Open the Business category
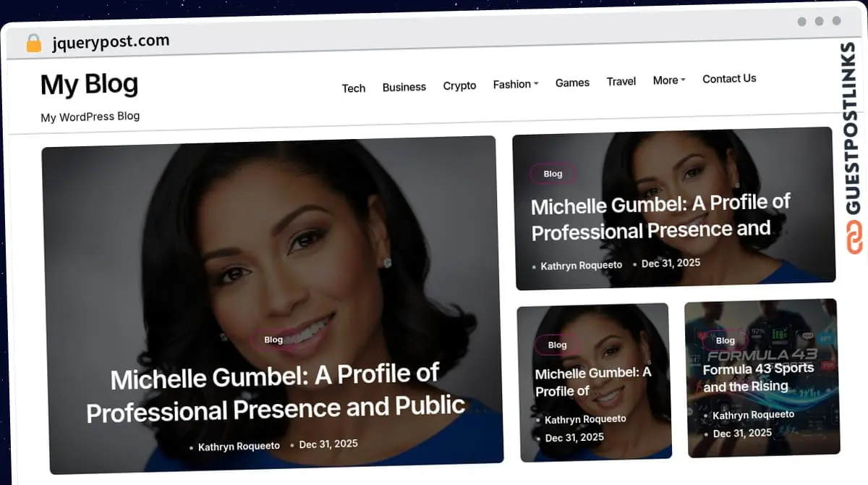This screenshot has height=485, width=868. pyautogui.click(x=404, y=86)
